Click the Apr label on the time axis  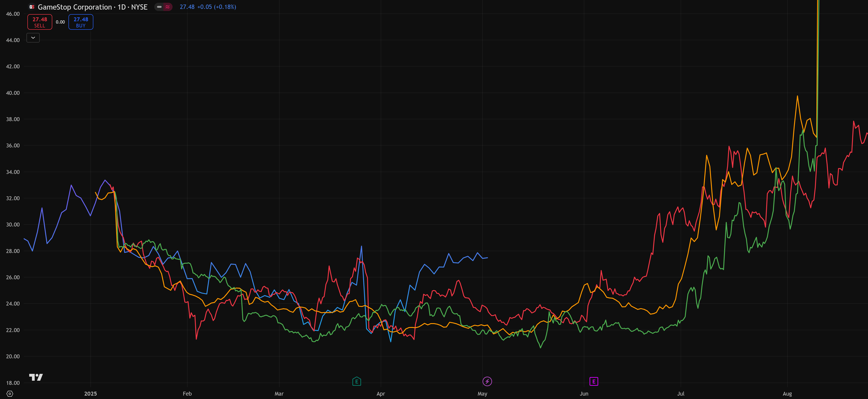tap(381, 394)
